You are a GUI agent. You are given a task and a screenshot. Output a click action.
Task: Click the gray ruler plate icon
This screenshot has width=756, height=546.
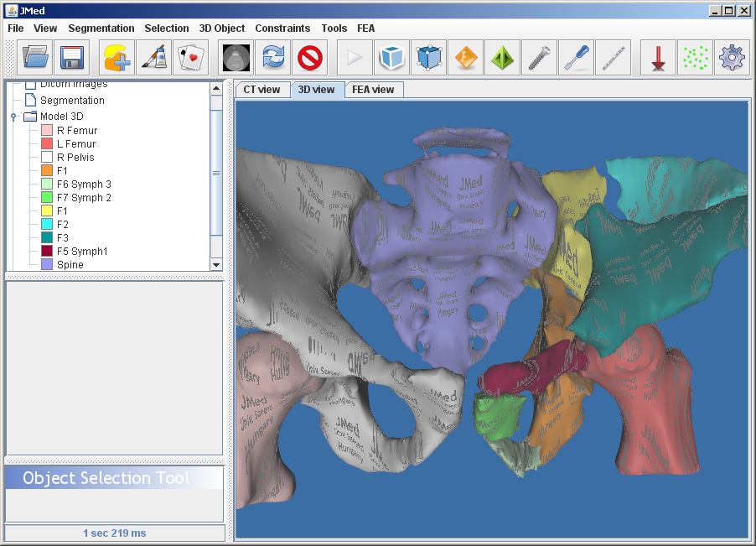point(614,58)
